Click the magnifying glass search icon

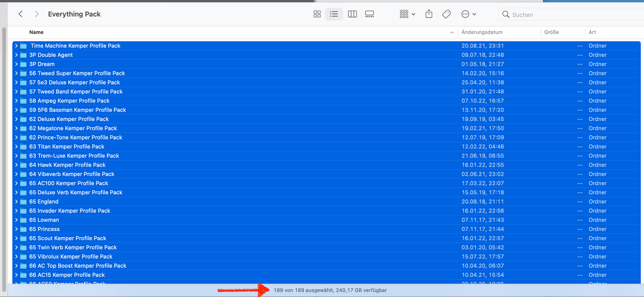tap(506, 15)
